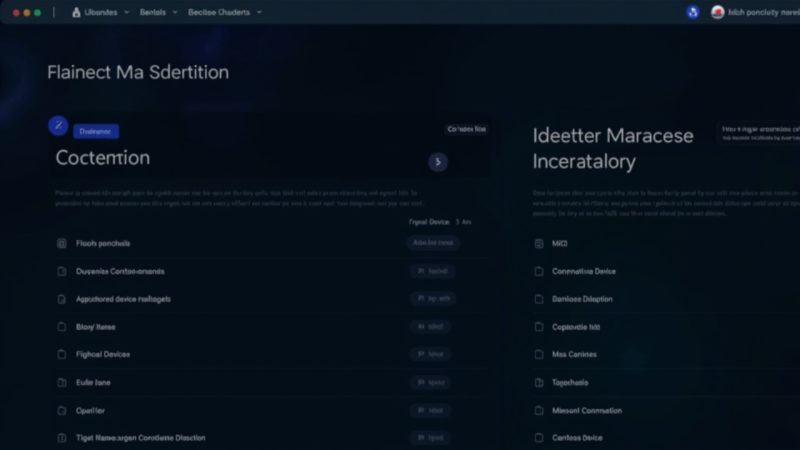This screenshot has width=800, height=450.
Task: Toggle the checkbox for Bloy Itense
Action: pyautogui.click(x=62, y=326)
